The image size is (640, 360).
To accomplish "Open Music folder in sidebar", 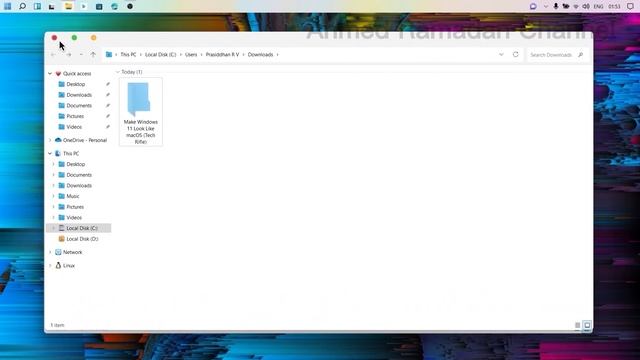I will pos(73,196).
